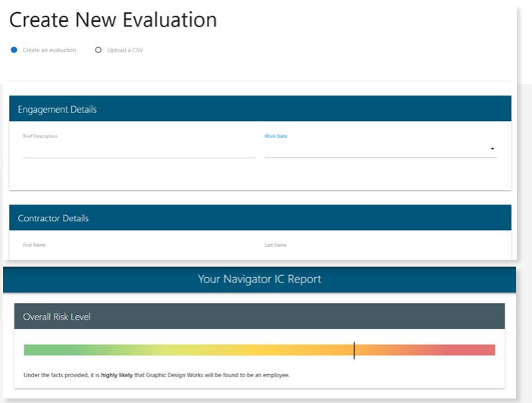
Task: Click the black risk marker on gradient bar
Action: tap(354, 350)
